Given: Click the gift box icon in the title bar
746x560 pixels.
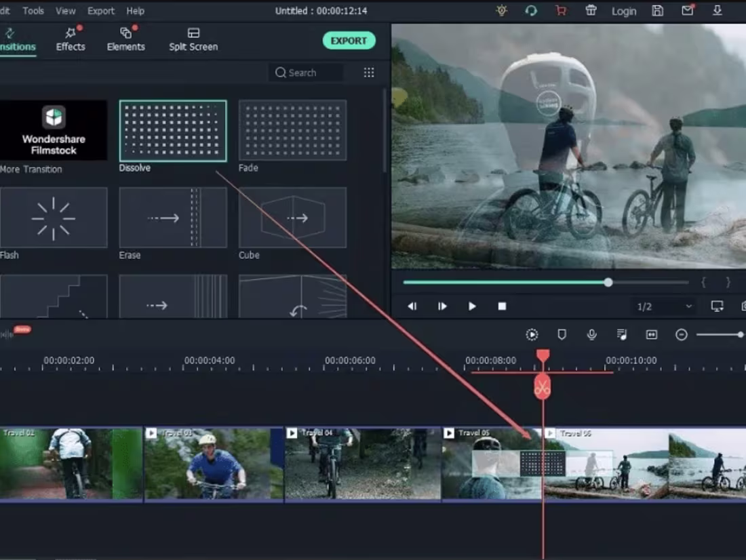Looking at the screenshot, I should (x=591, y=10).
